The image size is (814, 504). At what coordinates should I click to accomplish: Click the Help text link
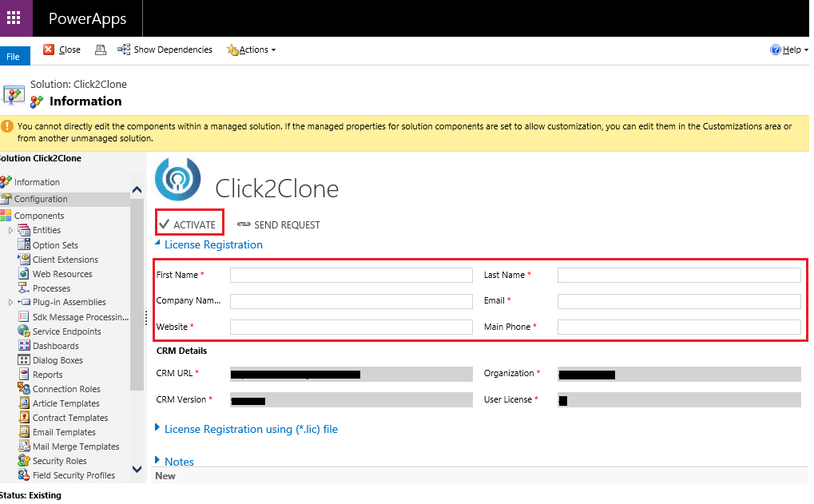tap(792, 50)
